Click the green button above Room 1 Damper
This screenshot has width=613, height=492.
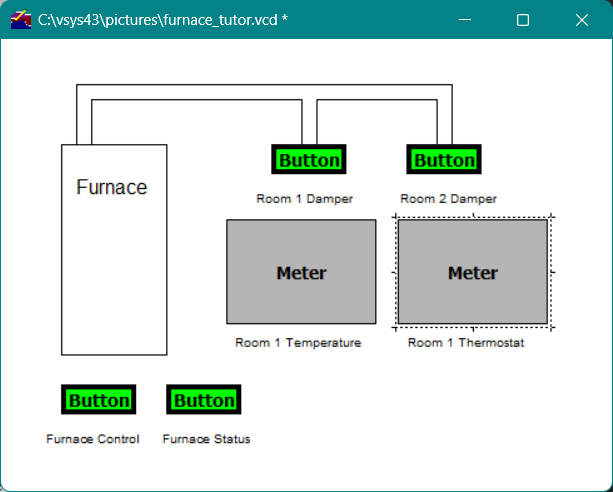point(309,160)
